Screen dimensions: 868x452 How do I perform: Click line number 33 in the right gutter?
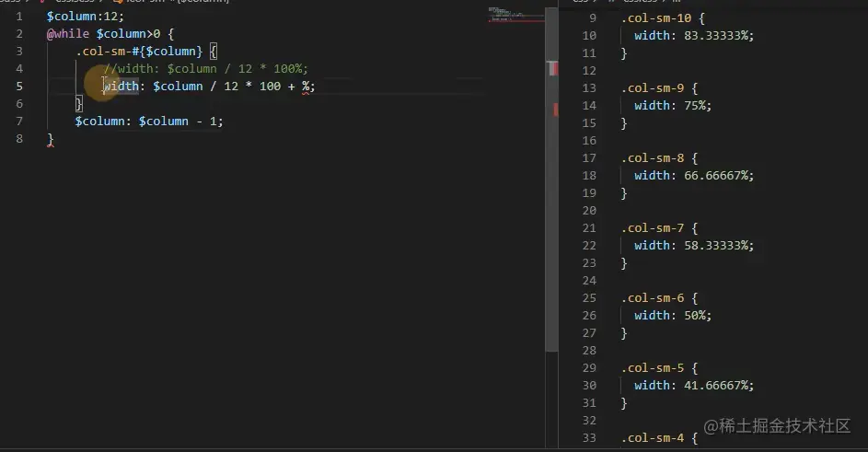[589, 438]
